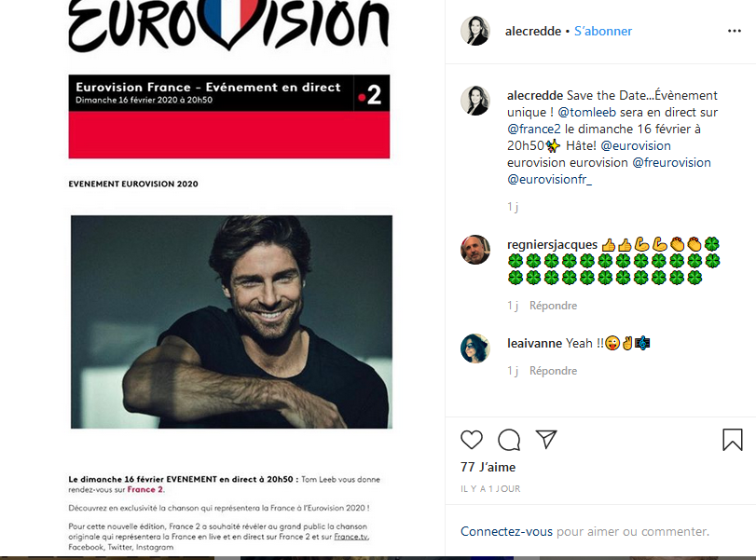Open the three-dot more options menu
The image size is (756, 560).
735,31
